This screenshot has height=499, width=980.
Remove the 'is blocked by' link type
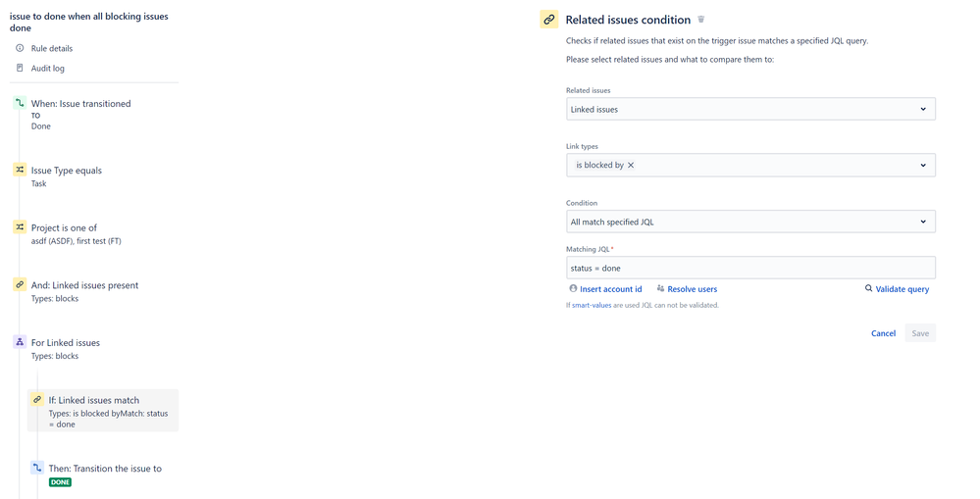[631, 165]
